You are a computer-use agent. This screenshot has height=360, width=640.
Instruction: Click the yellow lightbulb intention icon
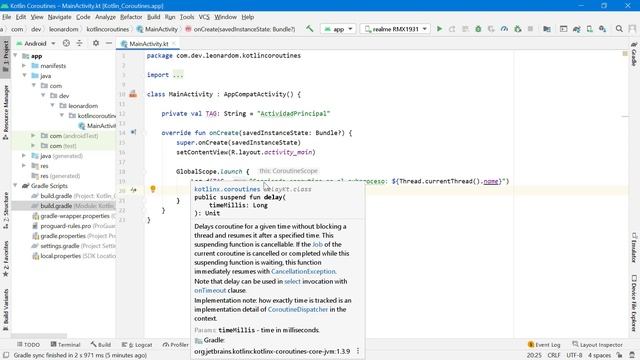[x=153, y=189]
